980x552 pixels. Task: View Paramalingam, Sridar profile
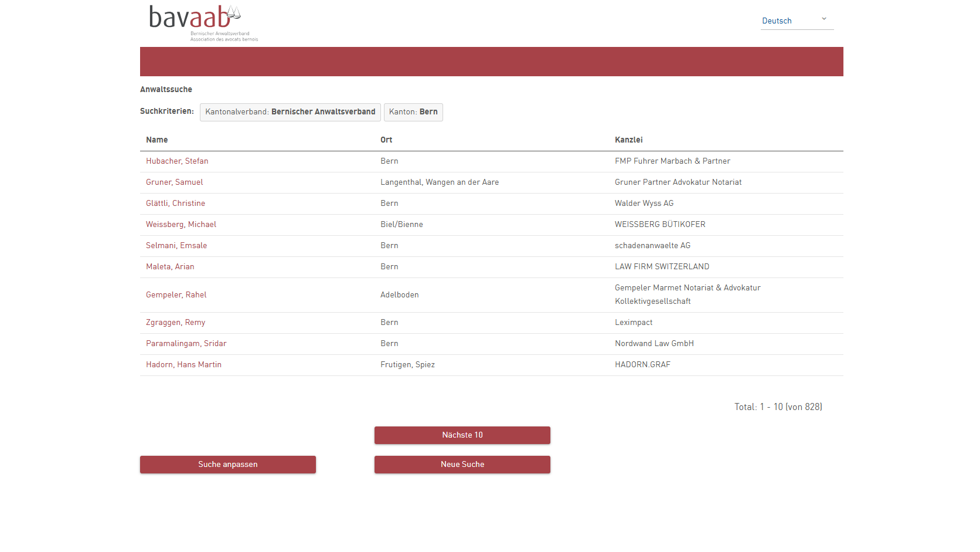186,344
